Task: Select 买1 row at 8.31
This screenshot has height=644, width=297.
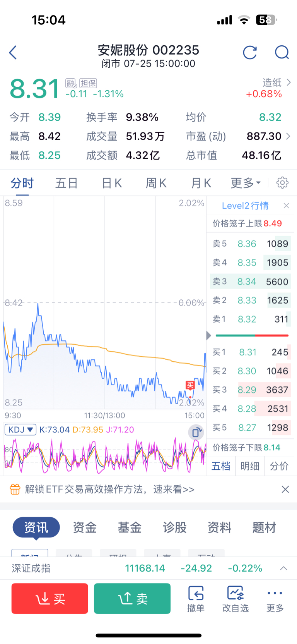Action: (250, 352)
